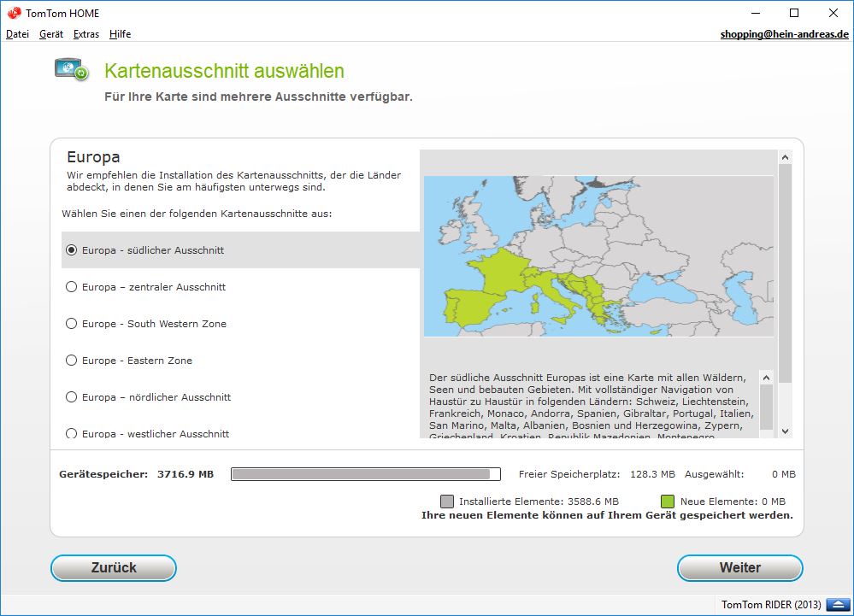Image resolution: width=854 pixels, height=616 pixels.
Task: Click the eject device icon next to TomTom RIDER
Action: (835, 605)
